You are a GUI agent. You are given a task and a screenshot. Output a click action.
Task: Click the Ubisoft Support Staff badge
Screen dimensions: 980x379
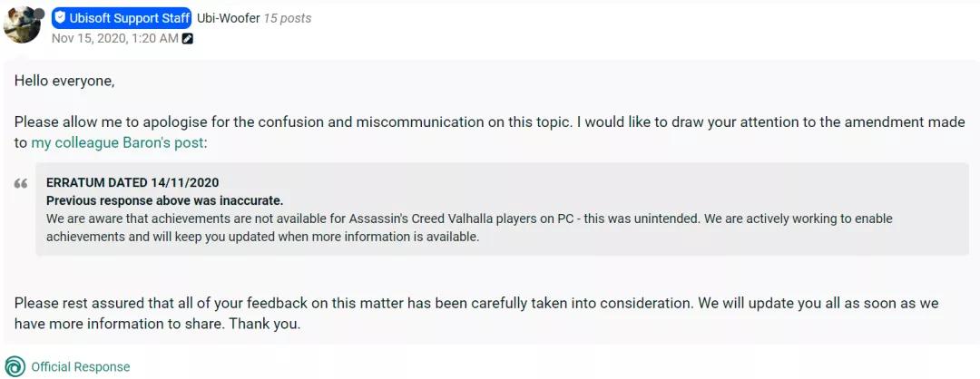(122, 17)
